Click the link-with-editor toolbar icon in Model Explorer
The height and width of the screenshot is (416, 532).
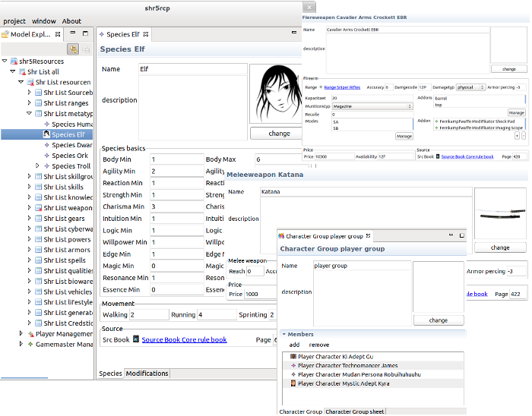tap(73, 49)
